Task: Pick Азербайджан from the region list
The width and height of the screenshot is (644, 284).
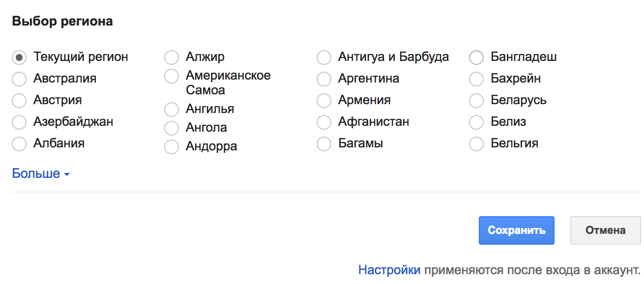Action: point(19,122)
